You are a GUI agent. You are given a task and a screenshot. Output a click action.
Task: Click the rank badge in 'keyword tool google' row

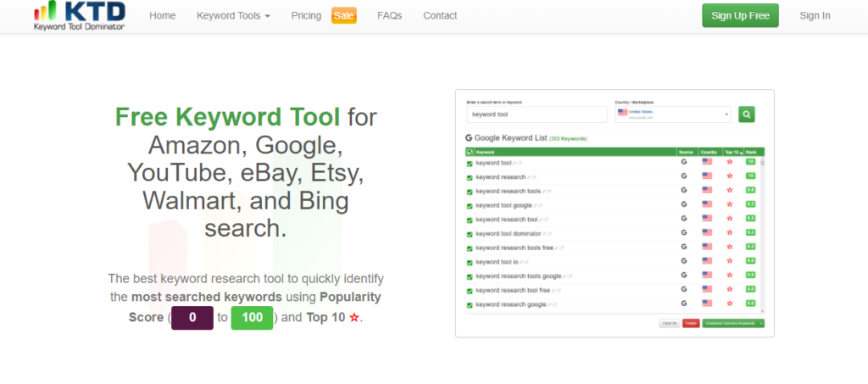click(751, 204)
